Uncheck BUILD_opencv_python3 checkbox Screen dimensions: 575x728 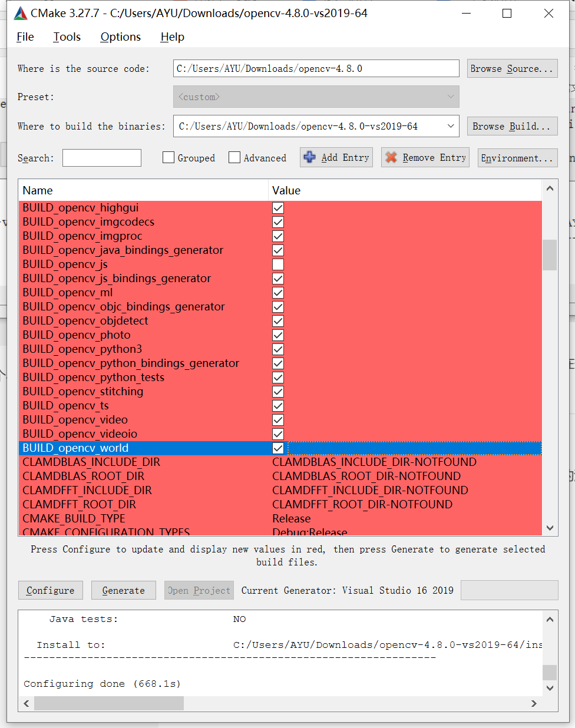pyautogui.click(x=278, y=349)
